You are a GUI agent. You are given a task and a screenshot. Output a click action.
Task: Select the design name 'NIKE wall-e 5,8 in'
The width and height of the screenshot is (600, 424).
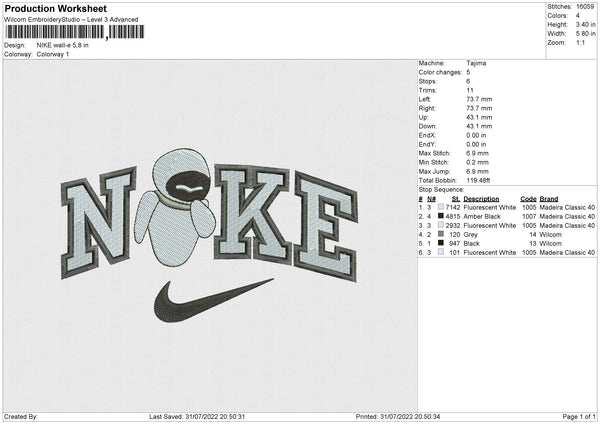pyautogui.click(x=62, y=45)
